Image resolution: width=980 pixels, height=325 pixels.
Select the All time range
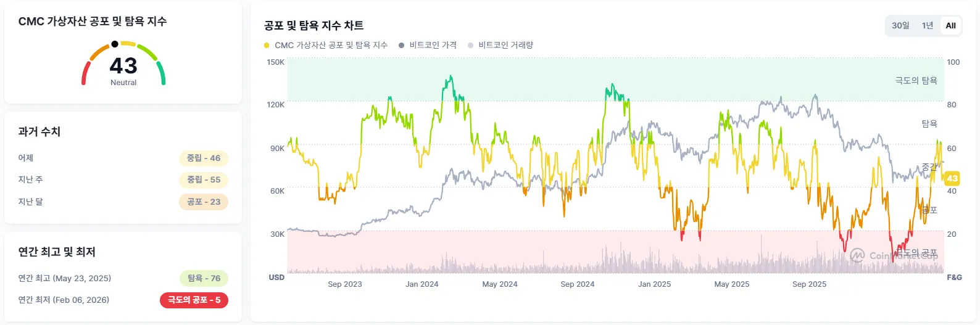click(x=950, y=25)
